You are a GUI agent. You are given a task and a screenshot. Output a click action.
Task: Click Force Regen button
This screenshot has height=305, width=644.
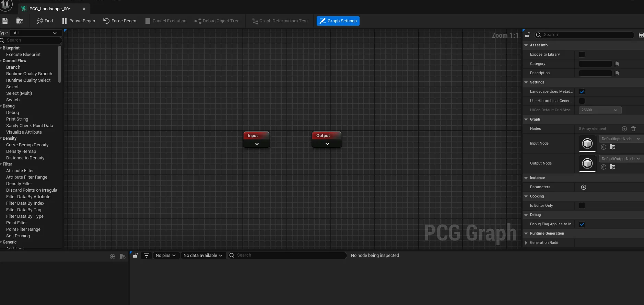coord(120,21)
